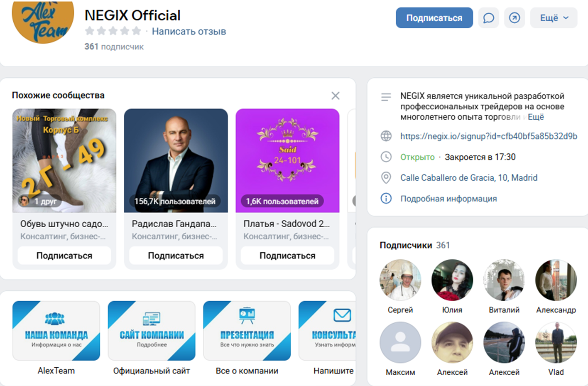This screenshot has width=588, height=386.
Task: Close the similar communities block
Action: tap(336, 96)
